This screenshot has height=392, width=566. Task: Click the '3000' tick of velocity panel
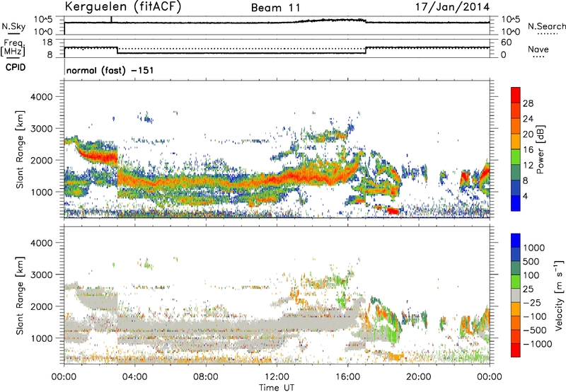(x=41, y=275)
